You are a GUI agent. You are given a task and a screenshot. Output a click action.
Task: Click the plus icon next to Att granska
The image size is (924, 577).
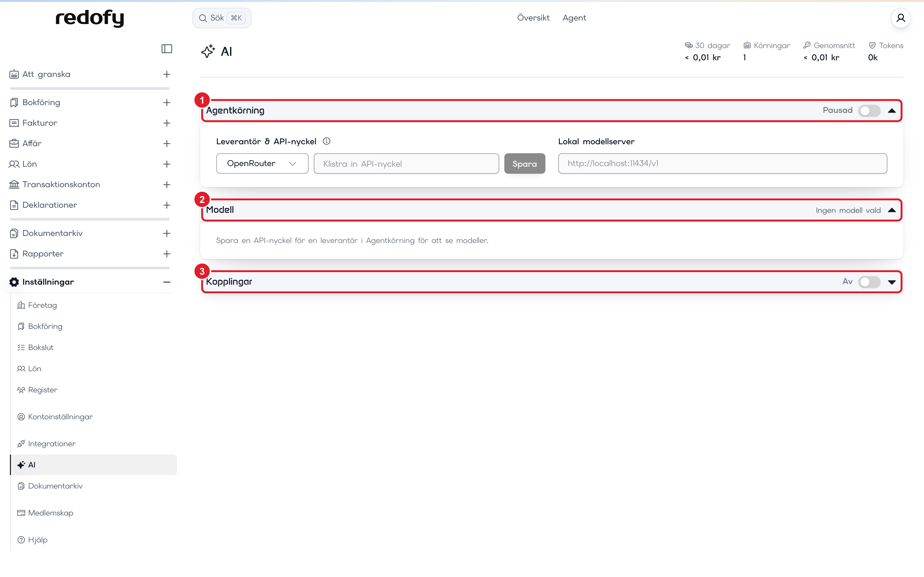click(167, 74)
